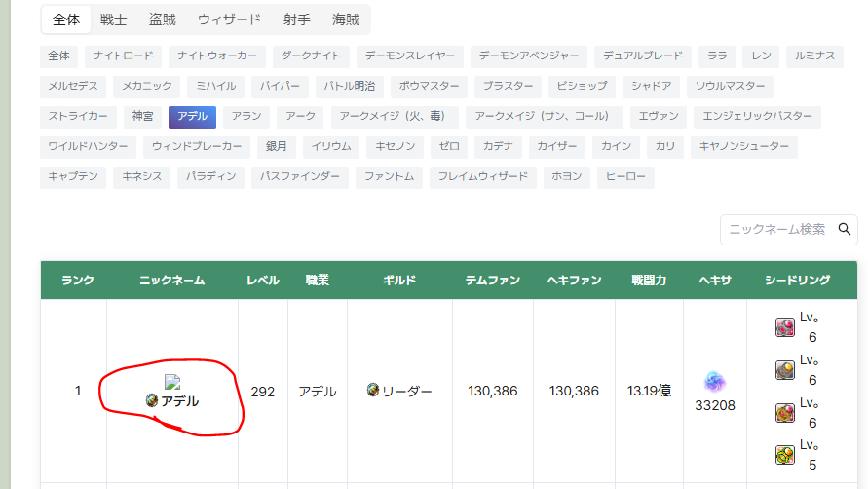868x489 pixels.
Task: Select the パスファインダー filter
Action: 300,177
